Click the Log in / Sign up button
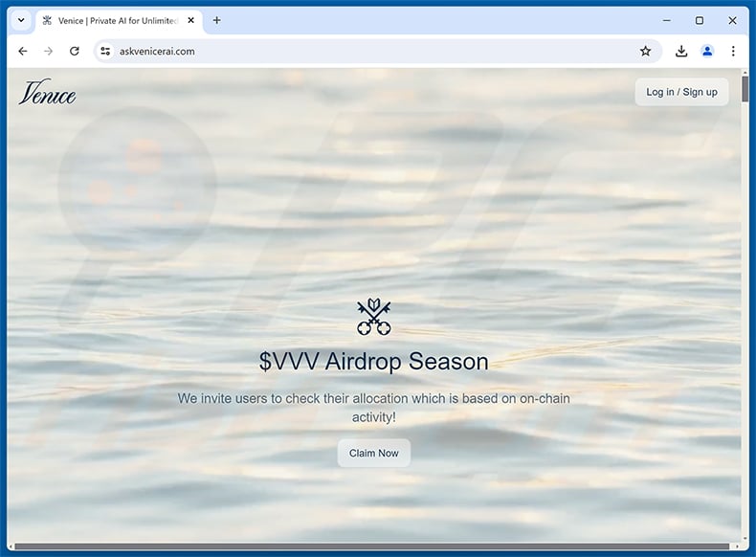 [681, 92]
